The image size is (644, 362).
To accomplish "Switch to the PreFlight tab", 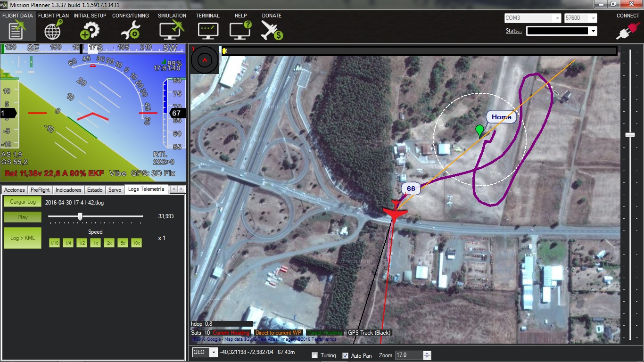I will click(40, 190).
